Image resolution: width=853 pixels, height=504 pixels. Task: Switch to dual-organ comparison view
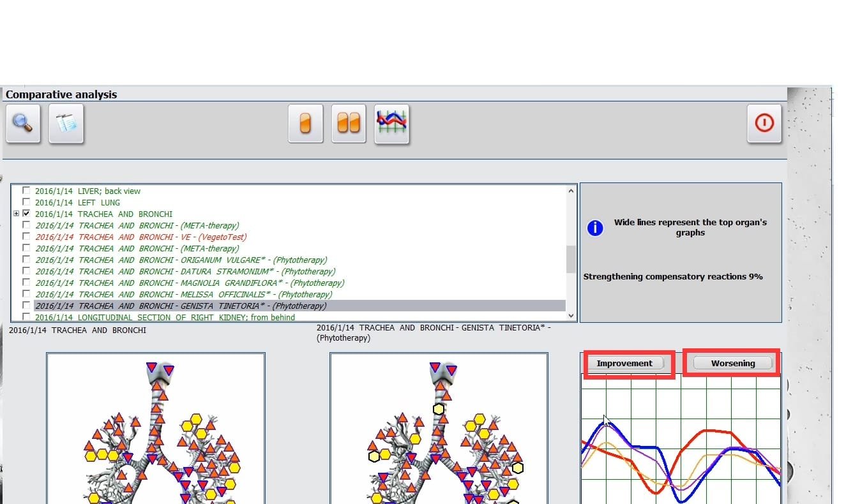349,123
